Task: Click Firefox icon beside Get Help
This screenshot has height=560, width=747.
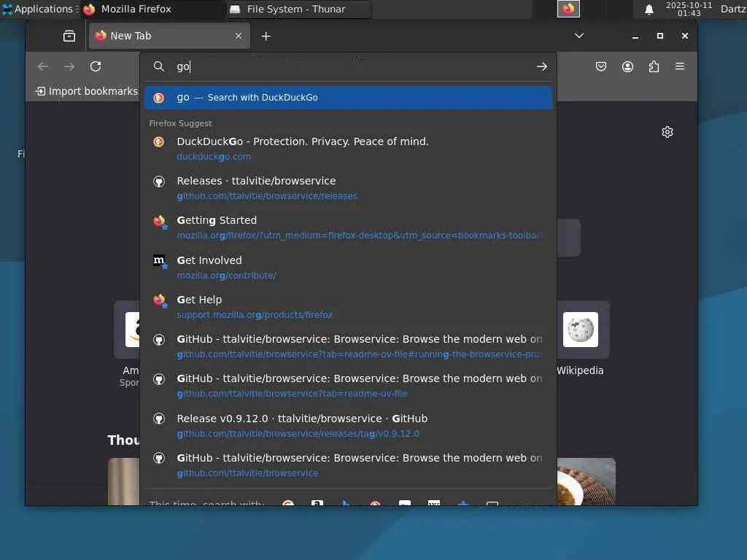Action: click(x=160, y=300)
